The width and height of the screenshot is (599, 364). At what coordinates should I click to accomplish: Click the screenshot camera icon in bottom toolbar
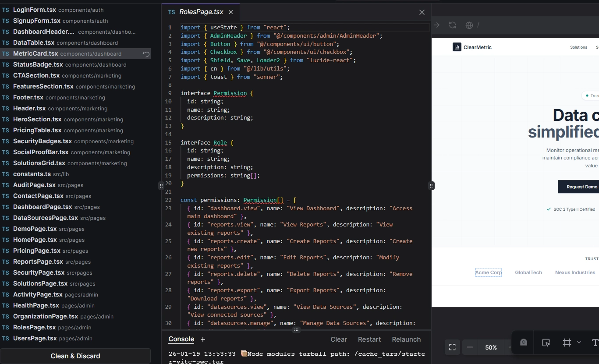[524, 343]
